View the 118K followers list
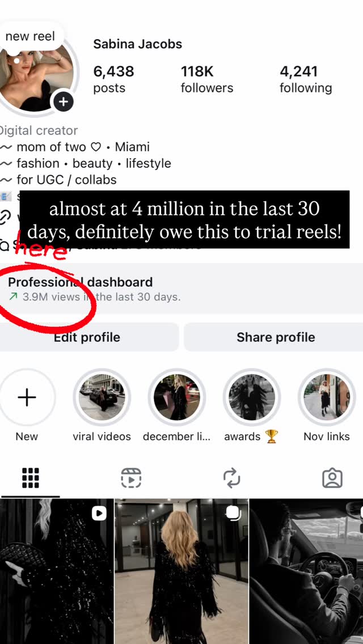Viewport: 363px width, 644px height. coord(207,79)
